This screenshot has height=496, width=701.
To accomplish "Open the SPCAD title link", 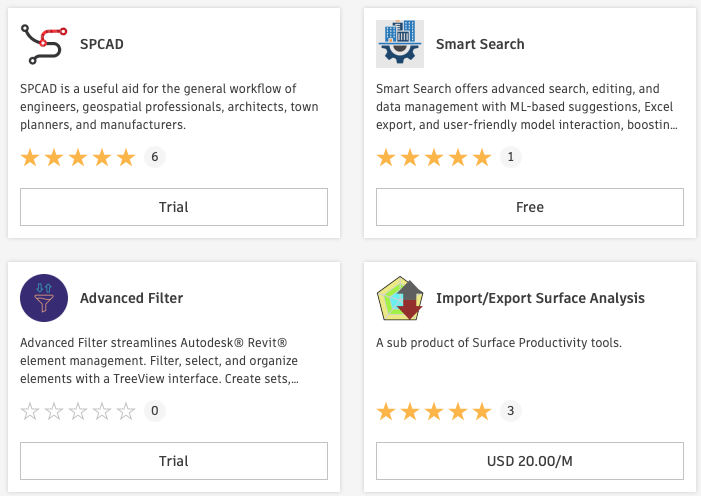I will pyautogui.click(x=102, y=44).
